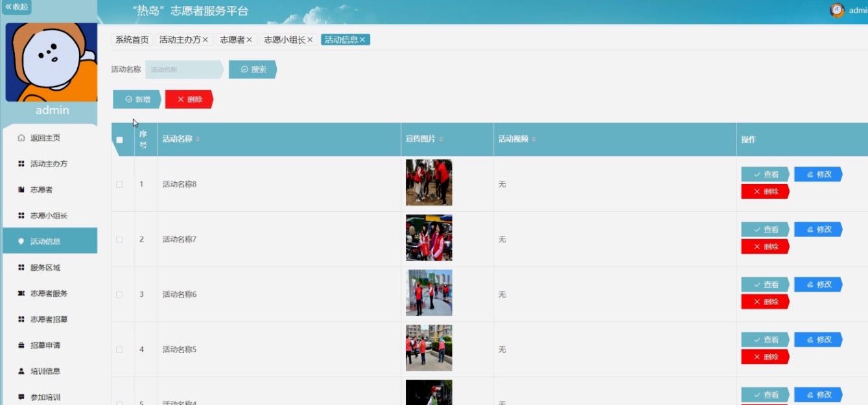The height and width of the screenshot is (405, 868).
Task: Click 查看 for 活动名称6
Action: pos(766,284)
